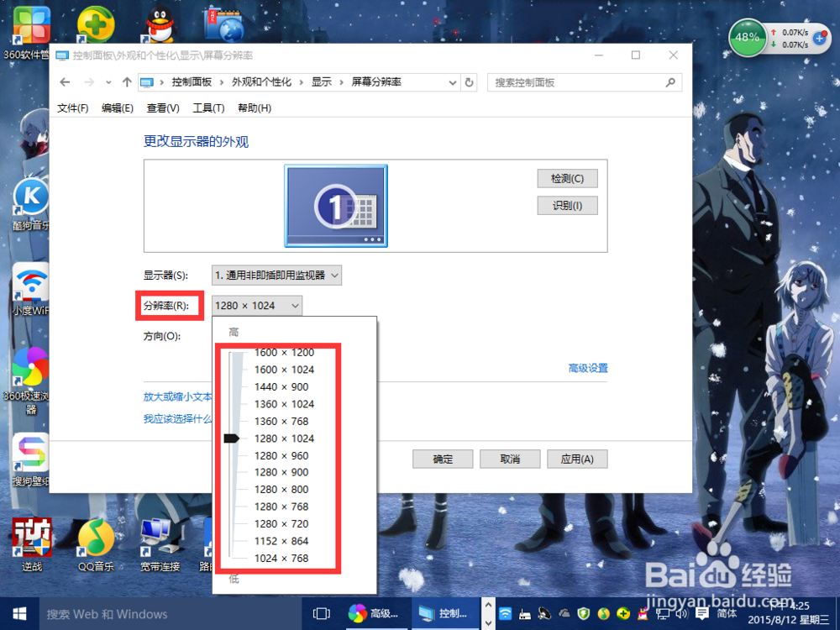
Task: Click monitor 1 preview thumbnail
Action: coord(336,205)
